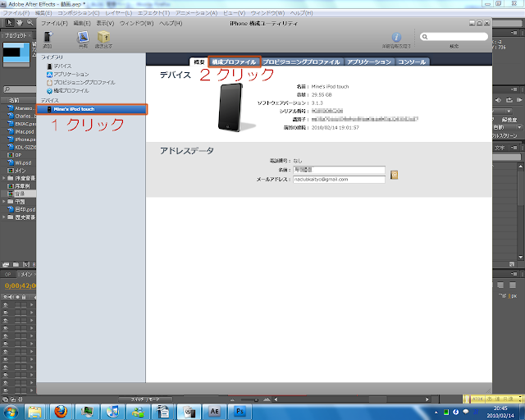Open ウィンドウ(W) menu in iPhone utility window
Image resolution: width=525 pixels, height=420 pixels.
[137, 23]
